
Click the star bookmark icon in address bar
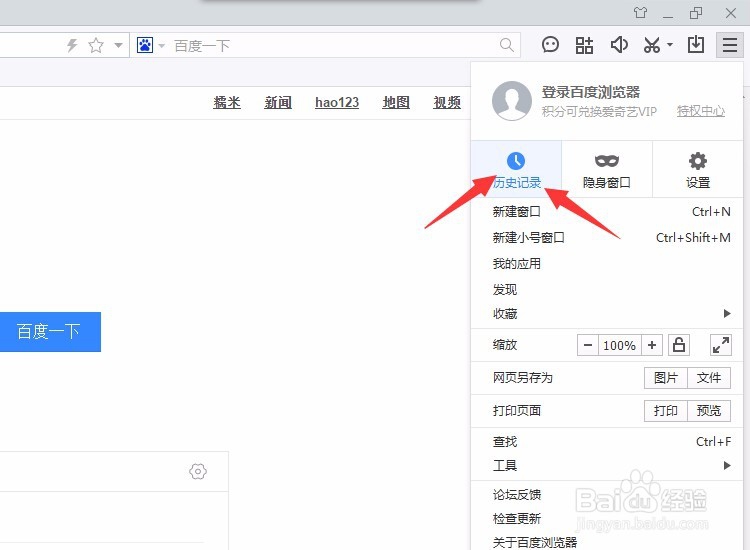(96, 45)
